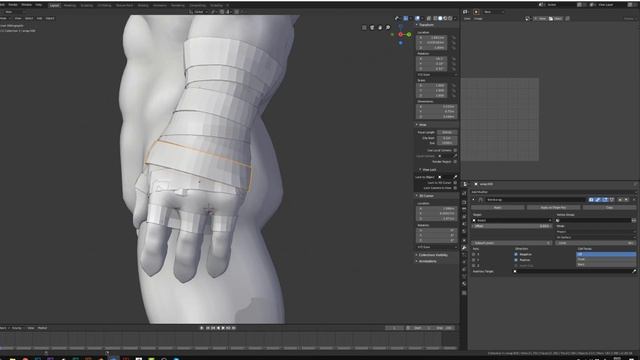
Task: Click Open in the image editor header
Action: point(556,18)
